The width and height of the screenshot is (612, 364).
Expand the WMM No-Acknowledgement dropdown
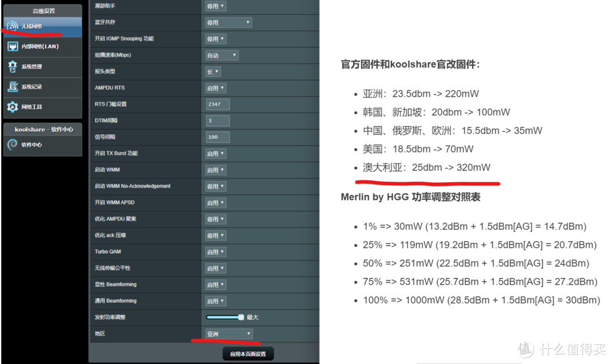(216, 186)
